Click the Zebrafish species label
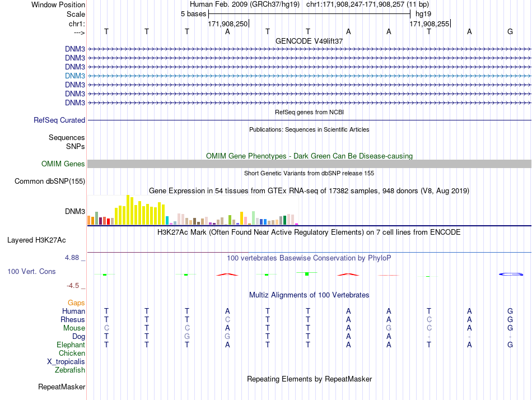The image size is (532, 400). (x=70, y=370)
